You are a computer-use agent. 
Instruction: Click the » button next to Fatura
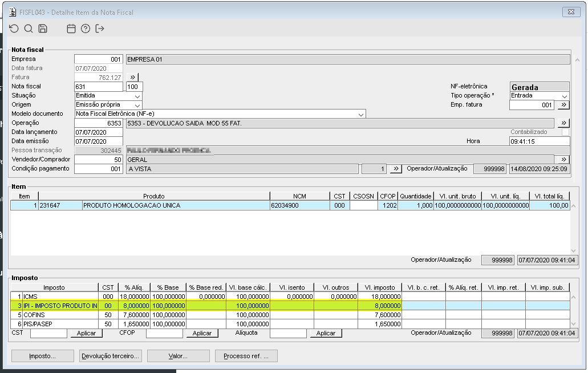[132, 77]
